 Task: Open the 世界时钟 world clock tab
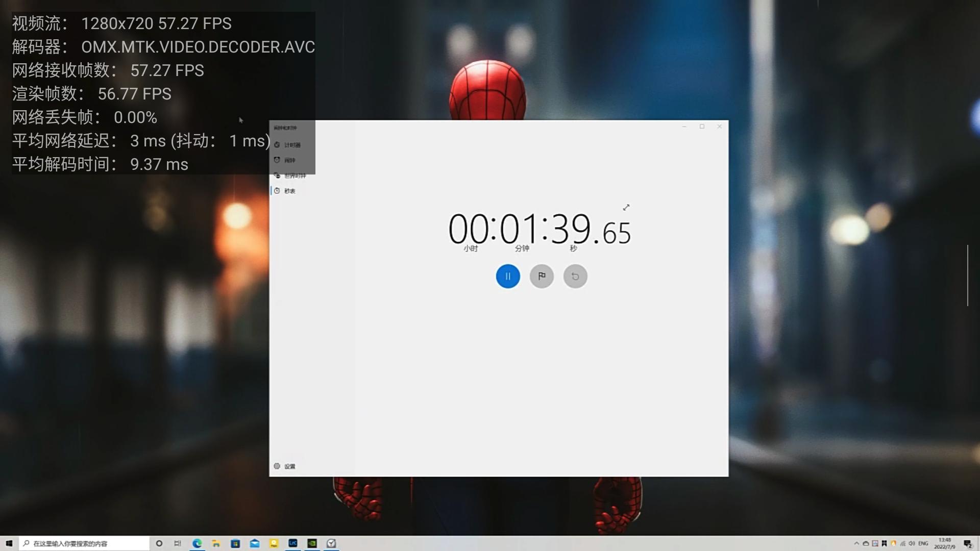point(294,176)
